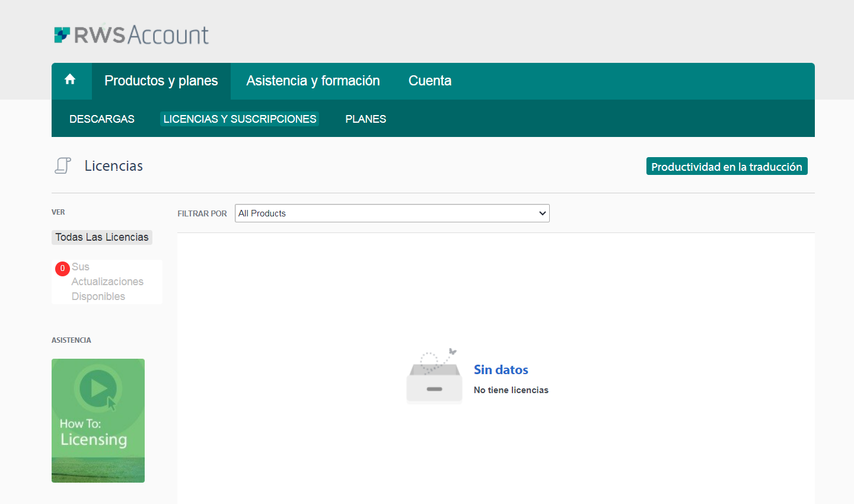Click the FILTRAR POR label
Screen dimensions: 854x504
202,213
